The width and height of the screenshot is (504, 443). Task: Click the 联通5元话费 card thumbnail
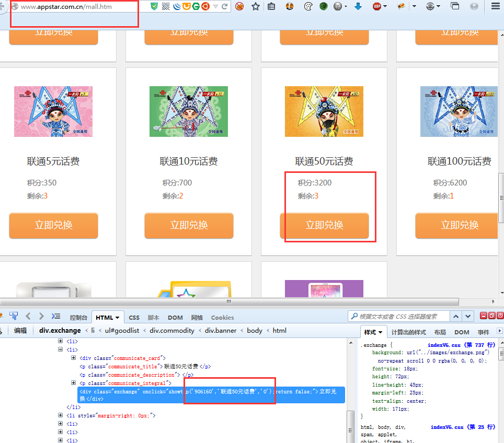click(53, 111)
